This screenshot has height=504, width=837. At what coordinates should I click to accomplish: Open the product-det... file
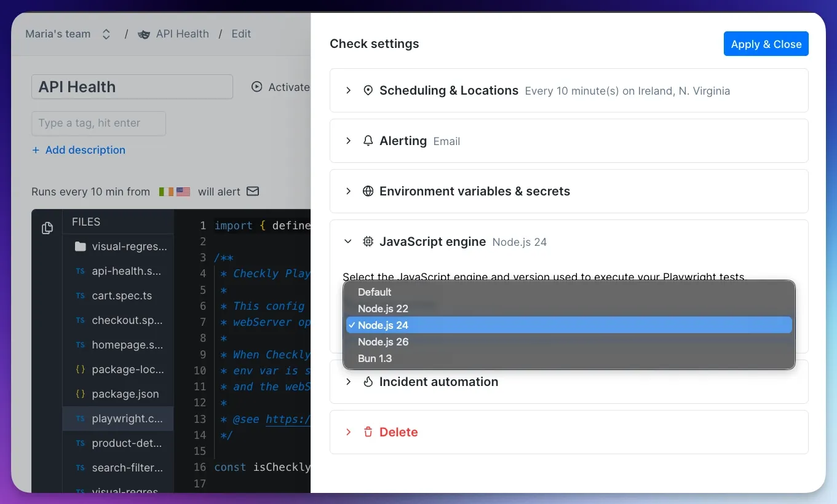click(x=118, y=443)
